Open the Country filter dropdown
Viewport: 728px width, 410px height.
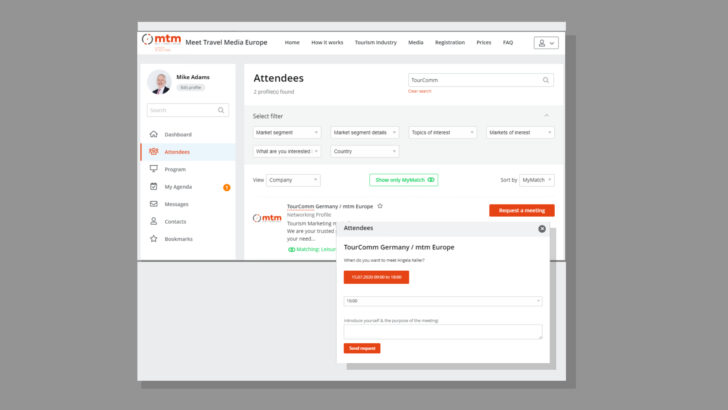click(x=364, y=151)
